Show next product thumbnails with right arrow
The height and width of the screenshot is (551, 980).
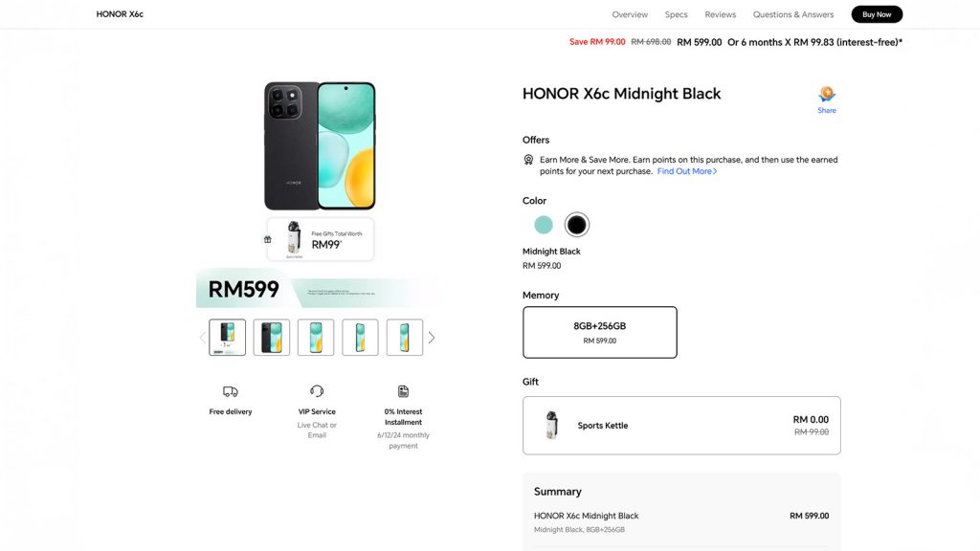click(432, 338)
